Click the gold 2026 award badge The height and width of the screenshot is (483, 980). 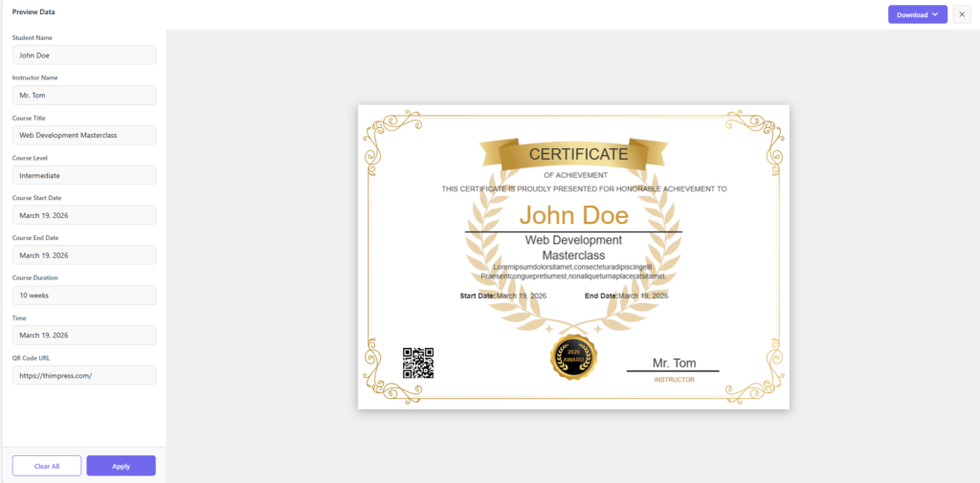point(573,357)
